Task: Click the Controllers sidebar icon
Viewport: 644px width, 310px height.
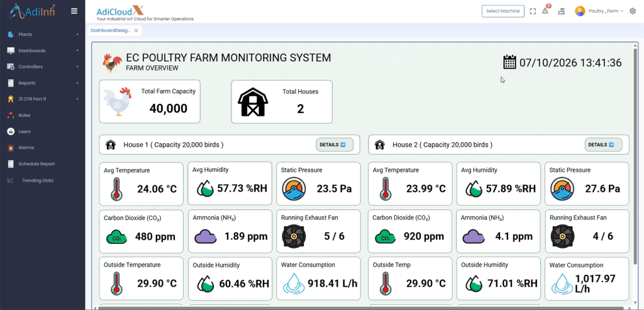Action: click(11, 67)
